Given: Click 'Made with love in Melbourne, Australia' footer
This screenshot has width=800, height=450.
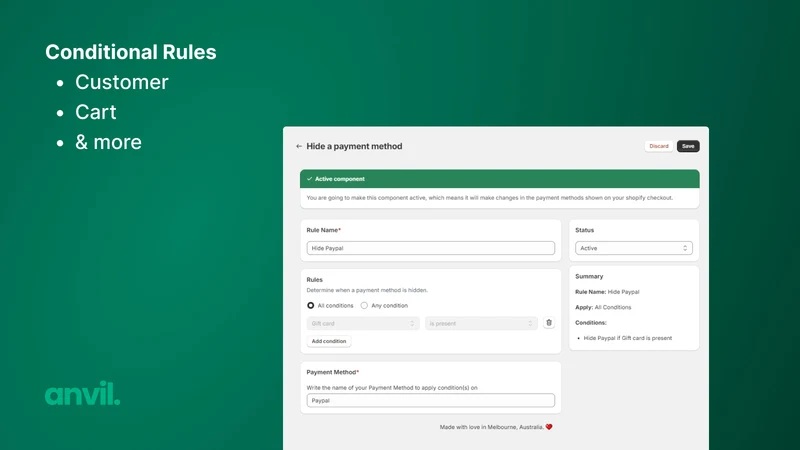Looking at the screenshot, I should pyautogui.click(x=496, y=427).
